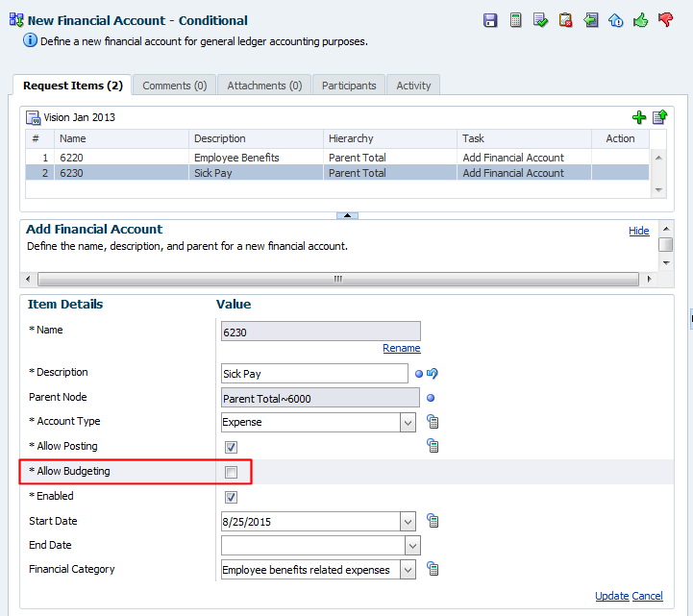Click the Cancel link
Viewport: 693px width, 616px height.
pyautogui.click(x=647, y=596)
